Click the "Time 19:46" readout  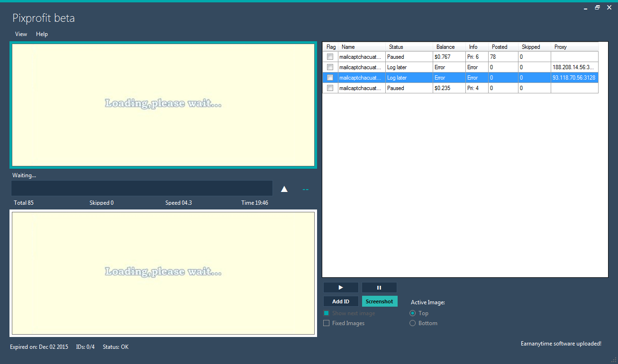[254, 203]
